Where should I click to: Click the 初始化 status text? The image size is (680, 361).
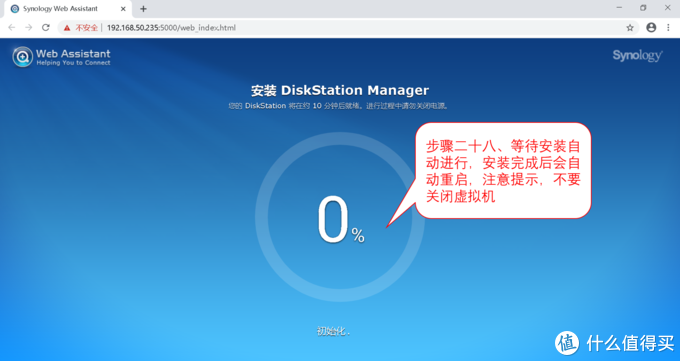333,331
